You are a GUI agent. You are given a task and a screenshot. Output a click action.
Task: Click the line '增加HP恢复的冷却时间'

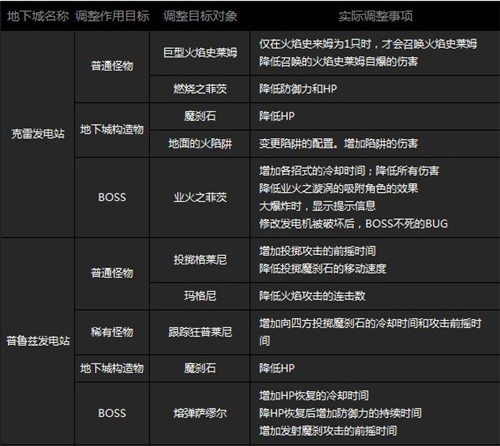pos(314,396)
